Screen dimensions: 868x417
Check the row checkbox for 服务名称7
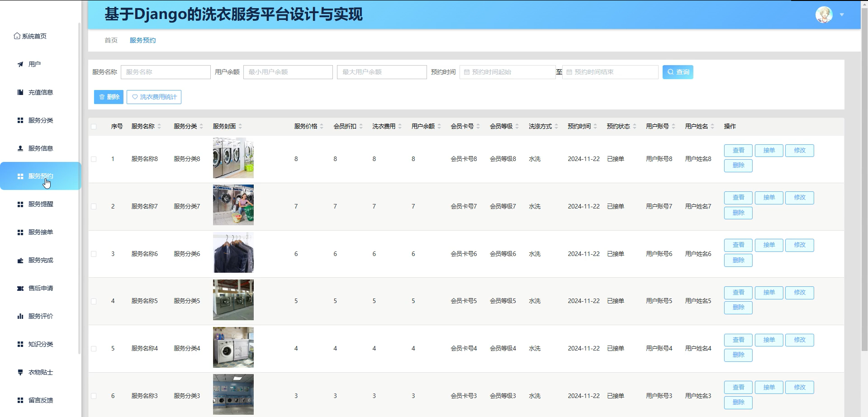[x=94, y=207]
